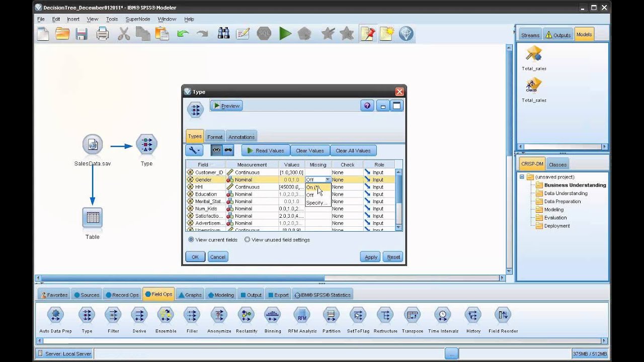Select the Auto Data Prep node in palette
644x362 pixels.
click(x=55, y=315)
